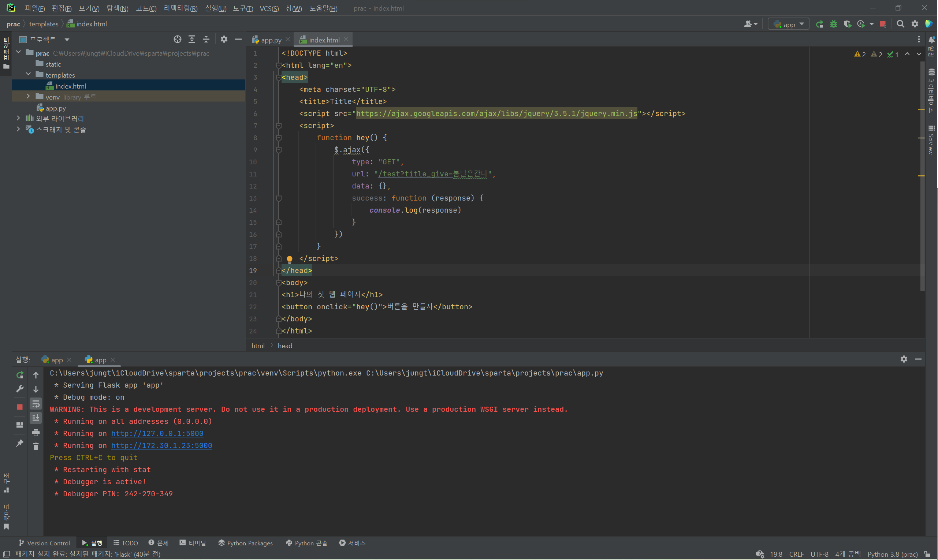Fold the head tag at line 3

coord(279,77)
